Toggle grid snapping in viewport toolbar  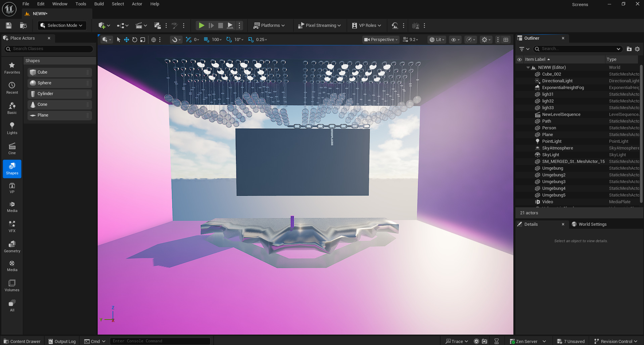point(206,40)
